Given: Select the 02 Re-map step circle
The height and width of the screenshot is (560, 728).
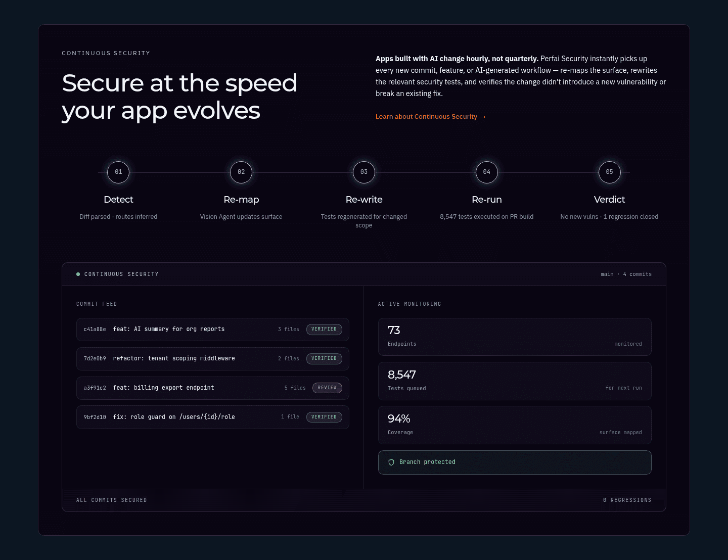Looking at the screenshot, I should coord(241,172).
